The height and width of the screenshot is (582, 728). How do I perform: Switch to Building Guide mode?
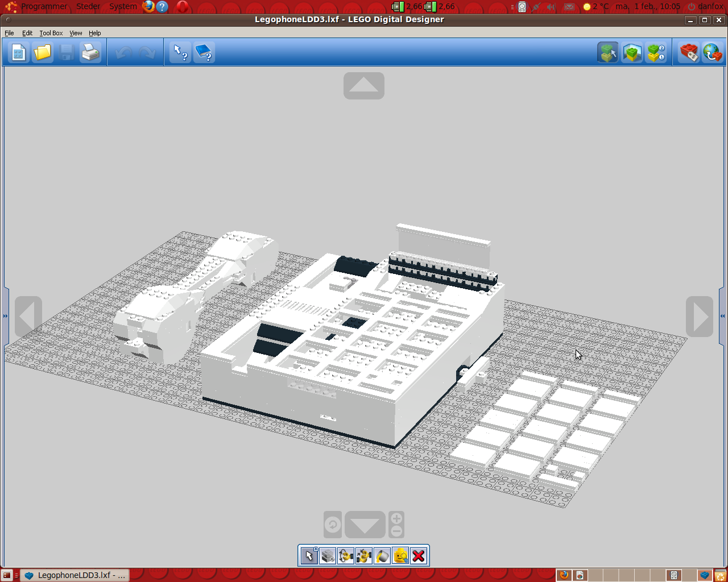(656, 53)
